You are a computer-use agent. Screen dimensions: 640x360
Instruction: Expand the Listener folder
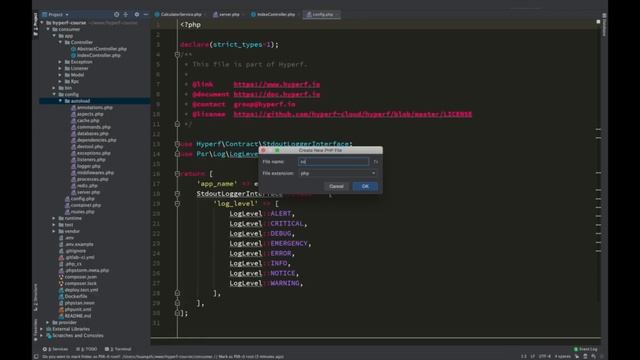click(60, 69)
